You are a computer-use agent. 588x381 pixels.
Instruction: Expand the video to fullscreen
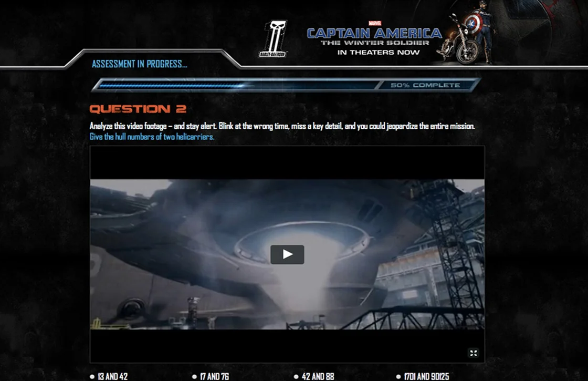click(473, 353)
